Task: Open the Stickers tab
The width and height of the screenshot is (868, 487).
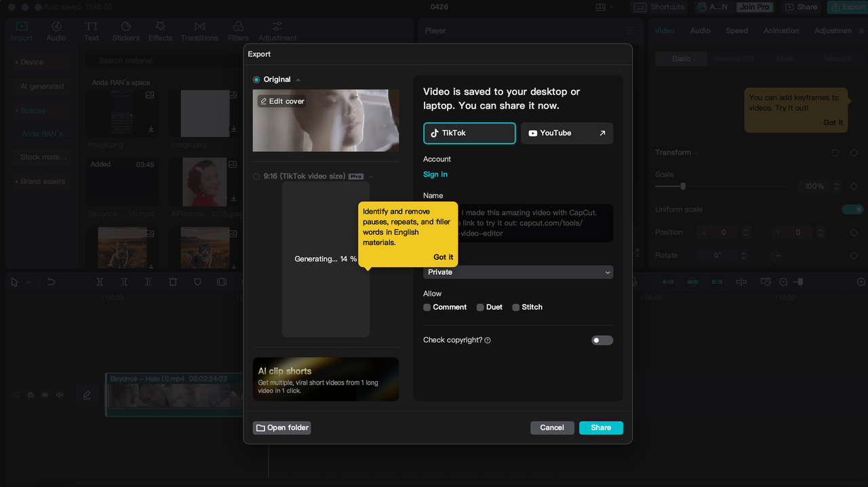Action: pyautogui.click(x=125, y=31)
